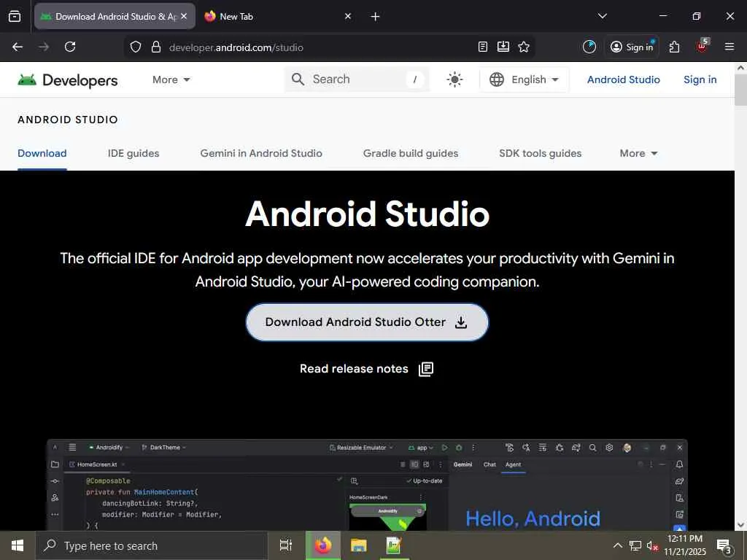Viewport: 747px width, 560px height.
Task: Open tracking protection shield icon
Action: click(136, 47)
